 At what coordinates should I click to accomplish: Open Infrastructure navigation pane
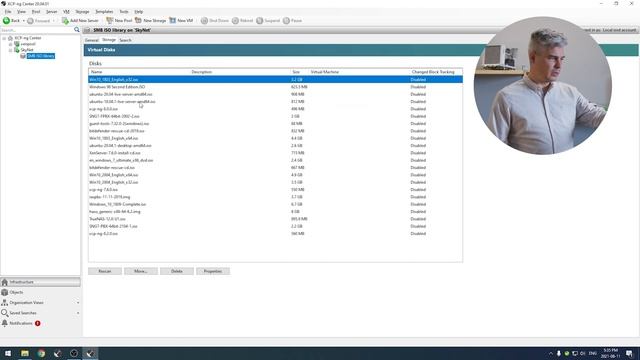pos(40,282)
